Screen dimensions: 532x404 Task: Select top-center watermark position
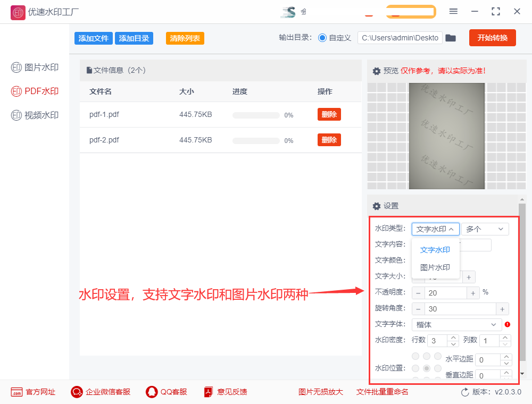click(x=427, y=356)
